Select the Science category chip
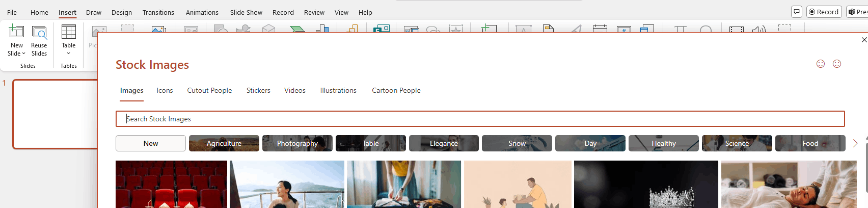The image size is (868, 208). pyautogui.click(x=737, y=143)
